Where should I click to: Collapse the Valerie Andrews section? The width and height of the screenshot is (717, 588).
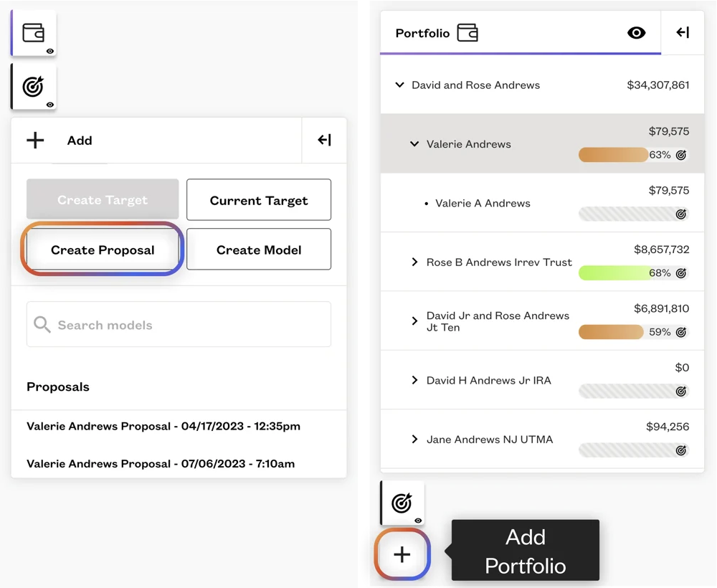[x=414, y=144]
